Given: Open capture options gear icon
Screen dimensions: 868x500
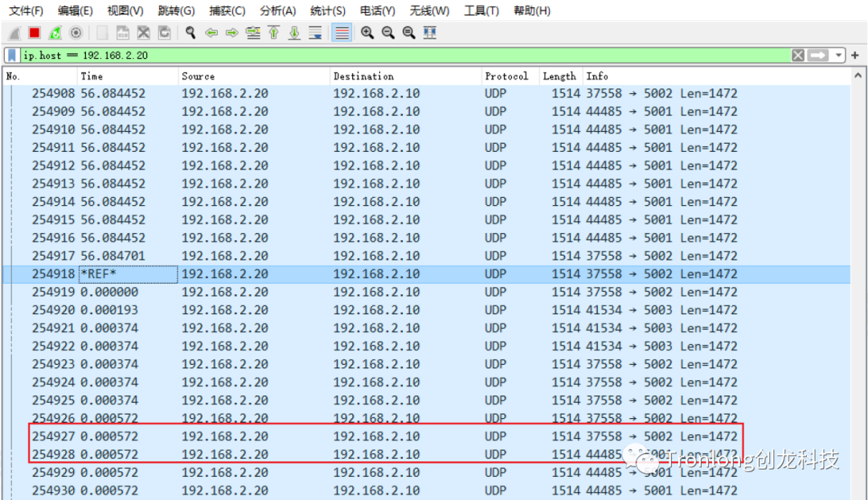Looking at the screenshot, I should click(x=76, y=33).
